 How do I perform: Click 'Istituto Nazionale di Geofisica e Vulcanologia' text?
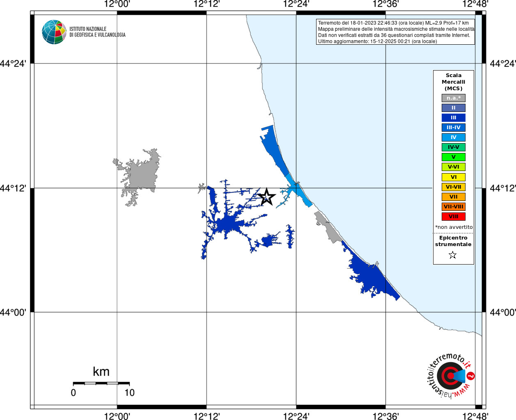coord(97,32)
